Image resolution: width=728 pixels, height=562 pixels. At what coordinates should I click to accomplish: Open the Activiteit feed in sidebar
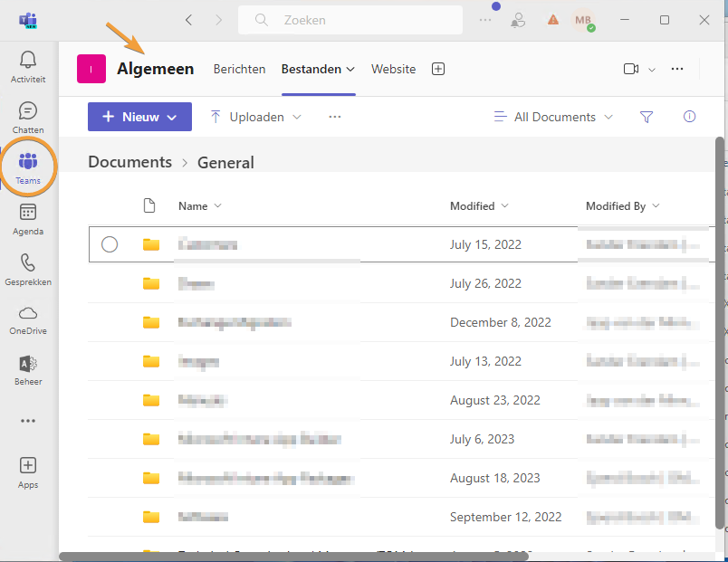pyautogui.click(x=28, y=66)
